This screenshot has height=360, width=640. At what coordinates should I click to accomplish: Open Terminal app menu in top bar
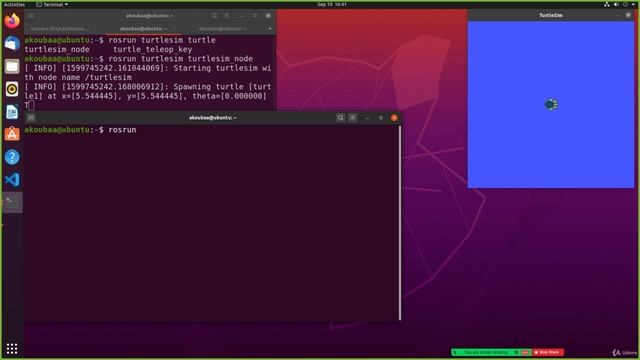[52, 4]
